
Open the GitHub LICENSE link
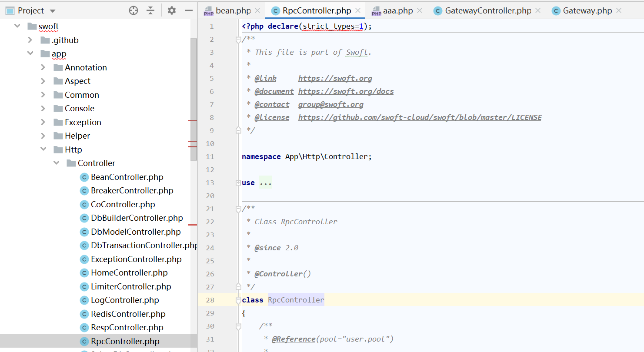(x=420, y=117)
